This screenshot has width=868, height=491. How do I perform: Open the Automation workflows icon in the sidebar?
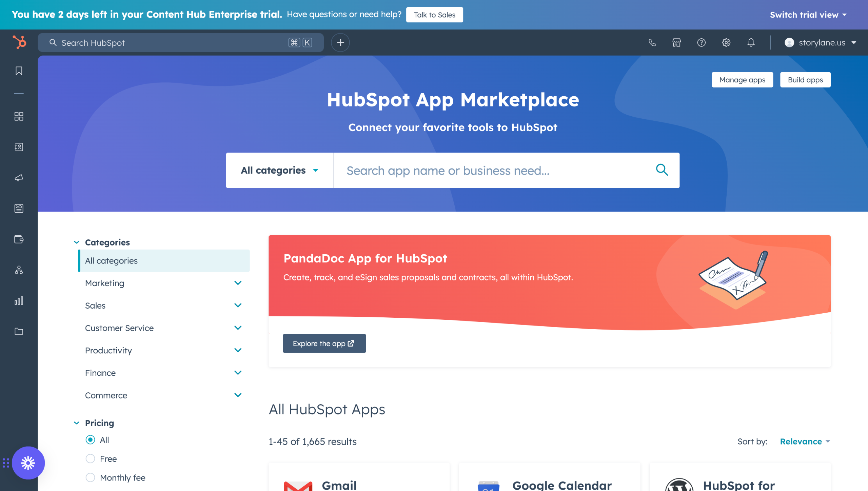[x=19, y=270]
